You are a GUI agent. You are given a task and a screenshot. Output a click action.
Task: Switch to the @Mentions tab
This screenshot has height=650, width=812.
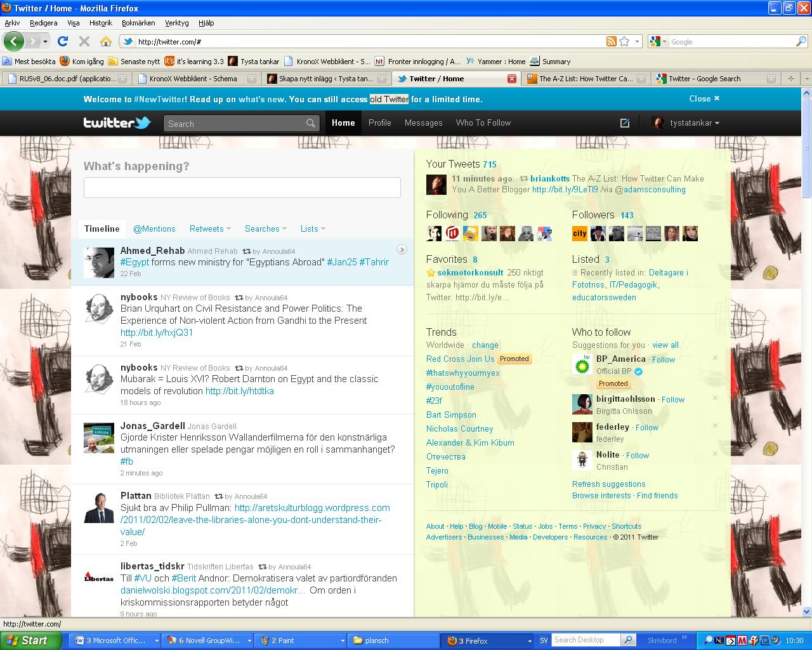tap(154, 229)
